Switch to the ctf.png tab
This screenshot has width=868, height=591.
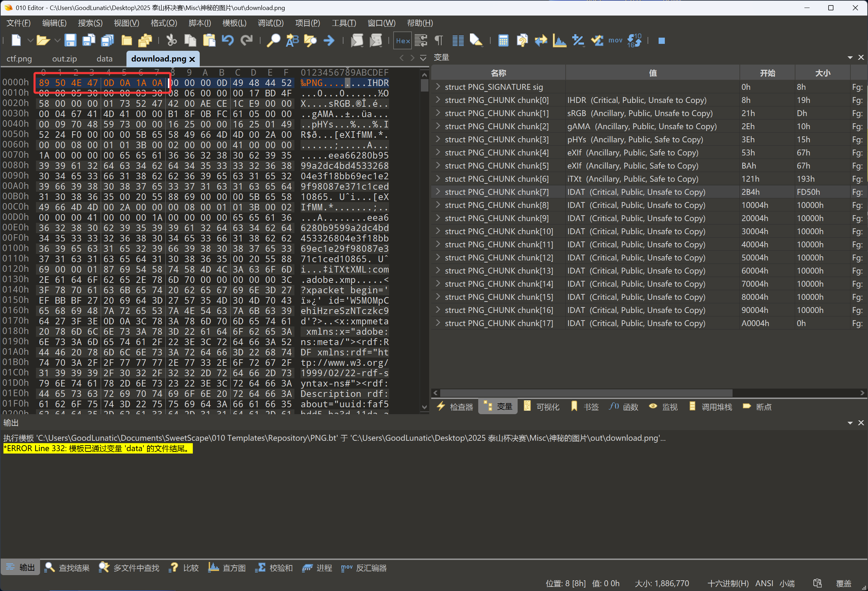(x=19, y=59)
